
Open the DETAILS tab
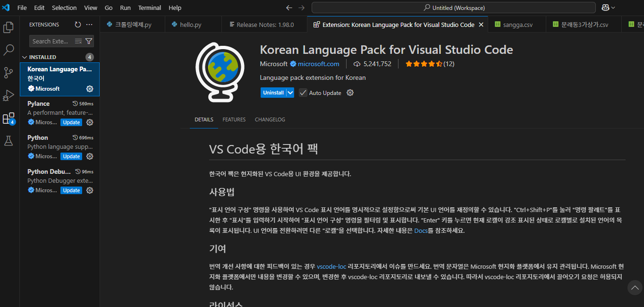[x=204, y=119]
